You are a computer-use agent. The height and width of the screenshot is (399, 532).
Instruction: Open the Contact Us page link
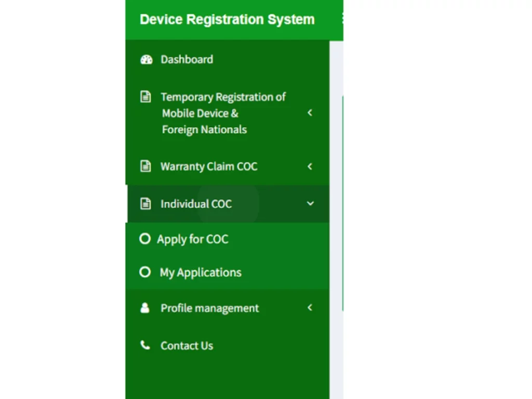[187, 346]
